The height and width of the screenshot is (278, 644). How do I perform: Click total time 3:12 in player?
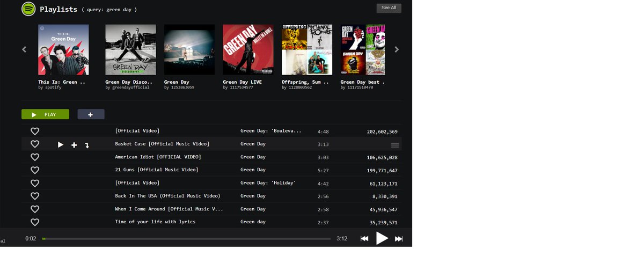[342, 238]
